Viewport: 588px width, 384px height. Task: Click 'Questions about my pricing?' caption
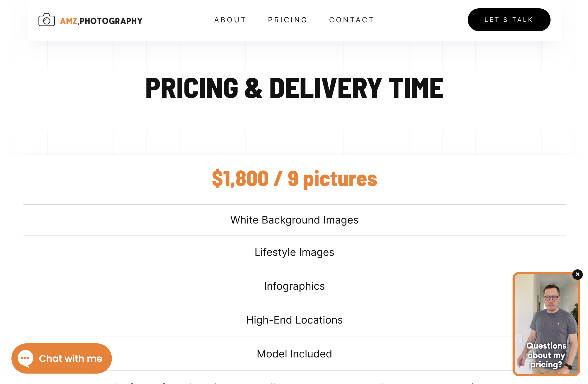546,355
